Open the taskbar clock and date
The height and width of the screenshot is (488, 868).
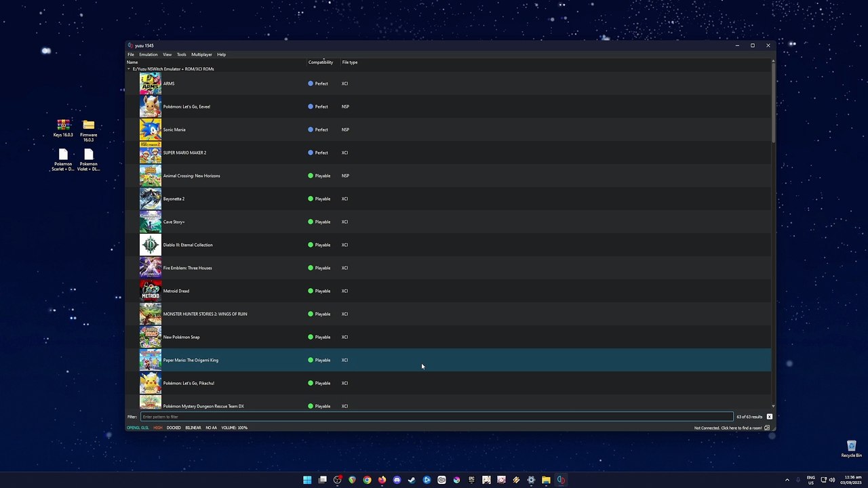[x=851, y=480]
